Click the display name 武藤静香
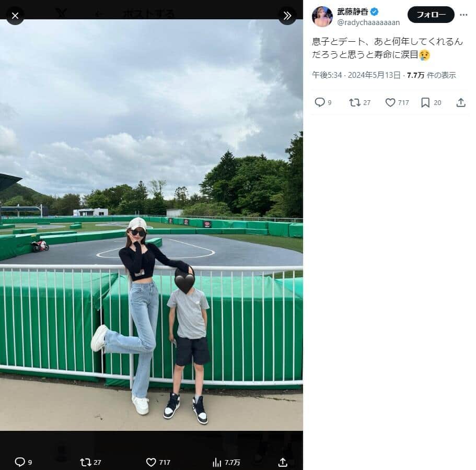Image resolution: width=476 pixels, height=470 pixels. click(x=353, y=11)
